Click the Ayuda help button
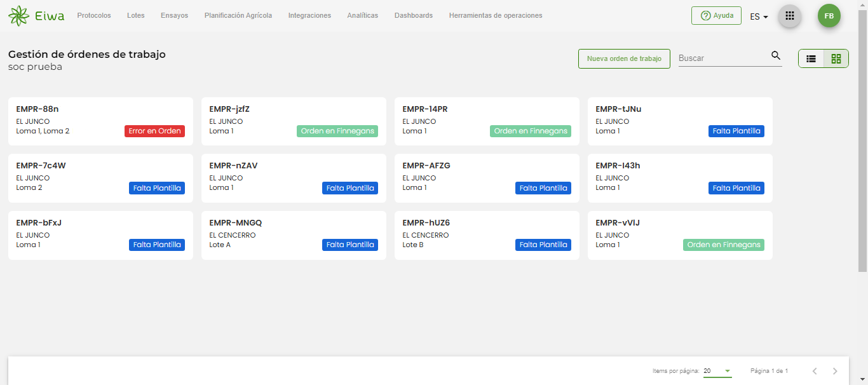This screenshot has height=385, width=868. pyautogui.click(x=716, y=16)
